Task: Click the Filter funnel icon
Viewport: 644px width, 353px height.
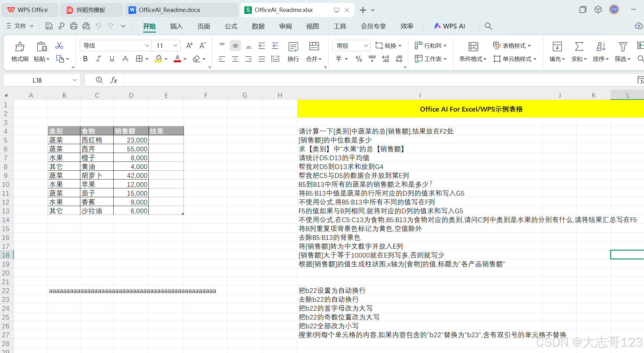Action: 622,47
